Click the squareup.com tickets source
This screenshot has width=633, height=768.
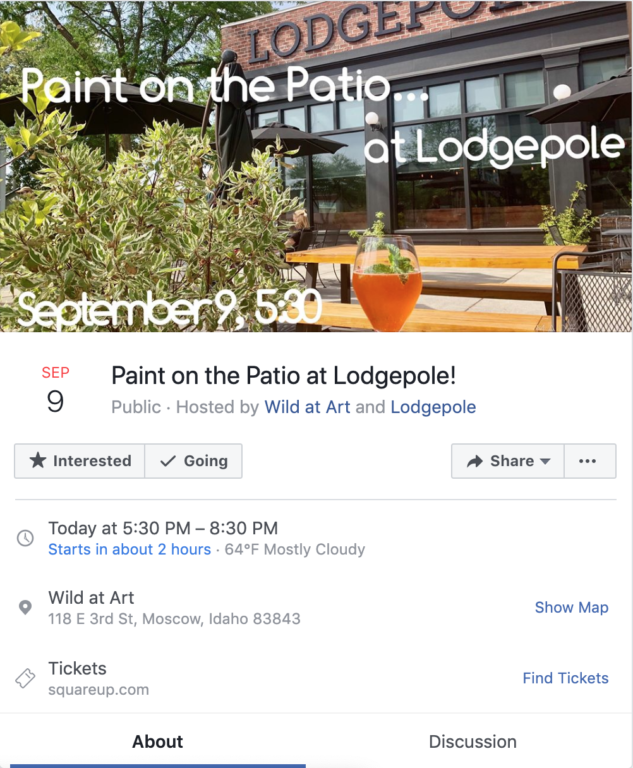pos(99,690)
